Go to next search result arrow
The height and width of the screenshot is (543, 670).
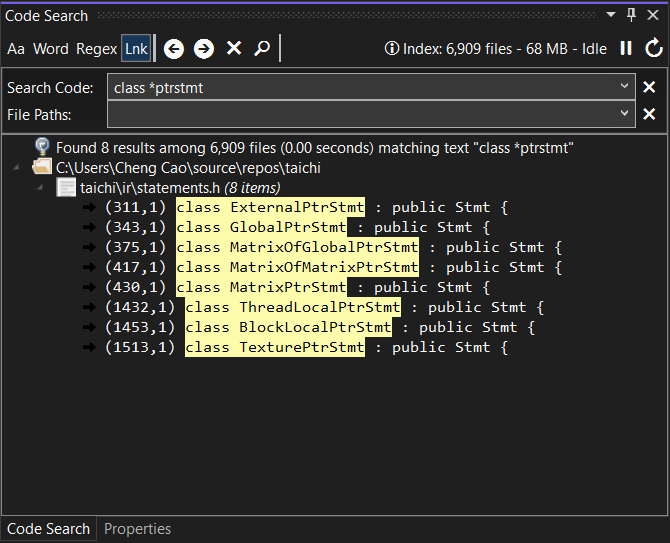tap(203, 49)
